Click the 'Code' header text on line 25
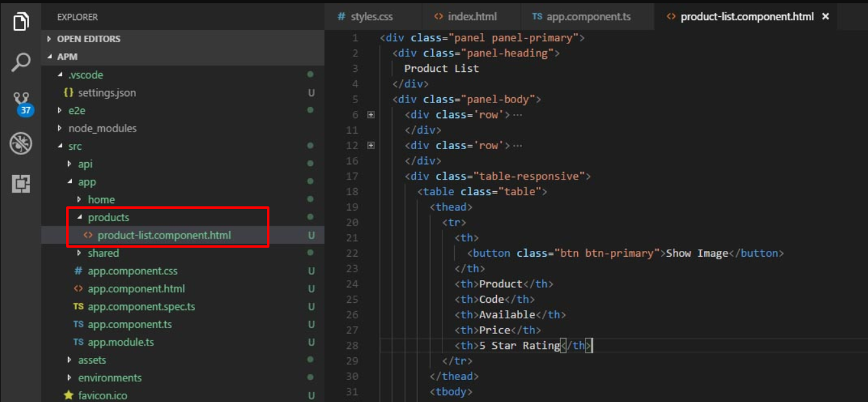The image size is (868, 402). pos(492,299)
